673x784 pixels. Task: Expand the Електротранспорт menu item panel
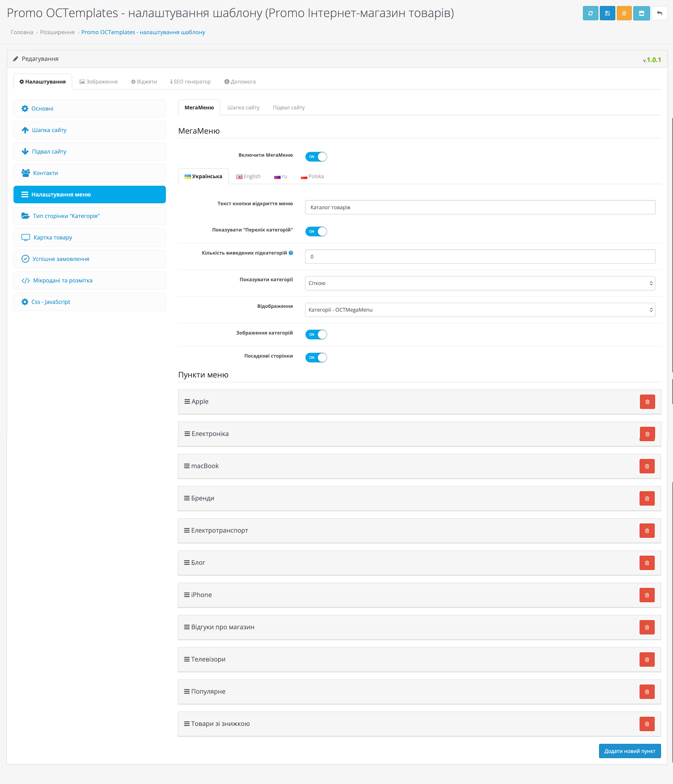219,530
